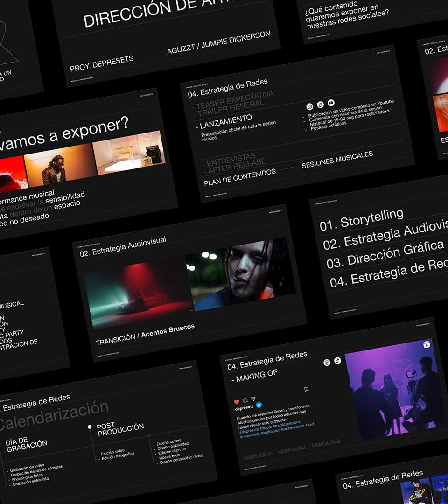The width and height of the screenshot is (448, 504).
Task: Like the depresets post with the heart icon
Action: (x=237, y=401)
